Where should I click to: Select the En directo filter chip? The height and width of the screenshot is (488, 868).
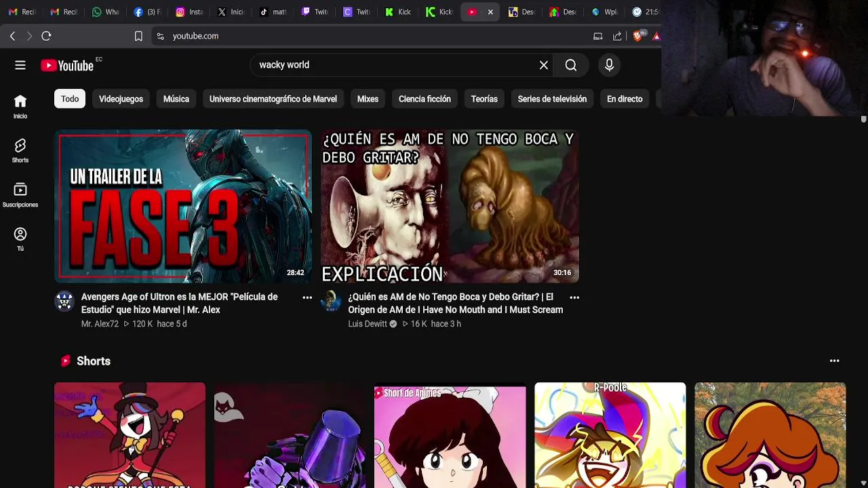(625, 99)
